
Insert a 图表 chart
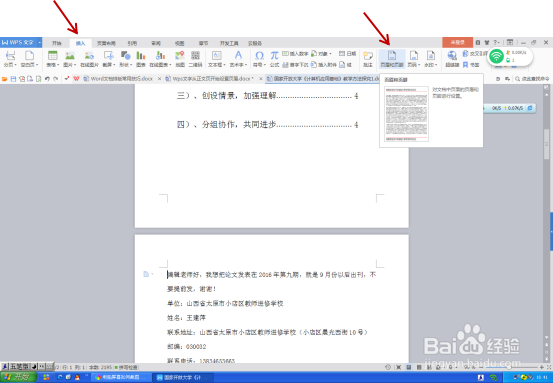click(141, 59)
